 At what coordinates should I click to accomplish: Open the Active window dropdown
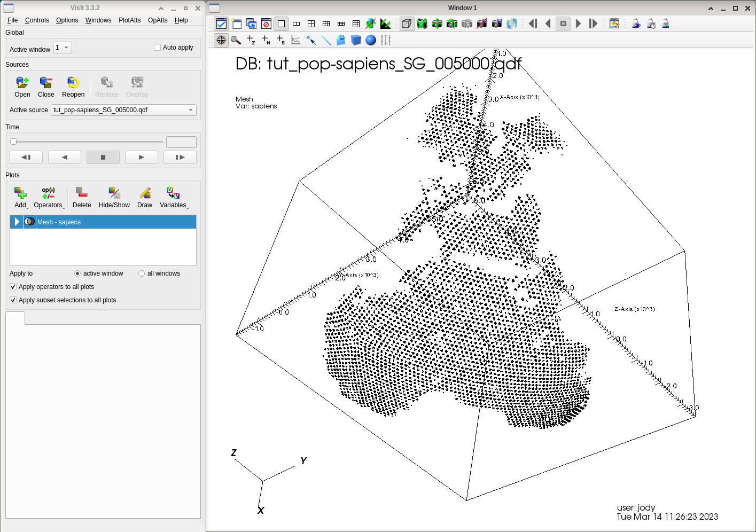(x=63, y=48)
